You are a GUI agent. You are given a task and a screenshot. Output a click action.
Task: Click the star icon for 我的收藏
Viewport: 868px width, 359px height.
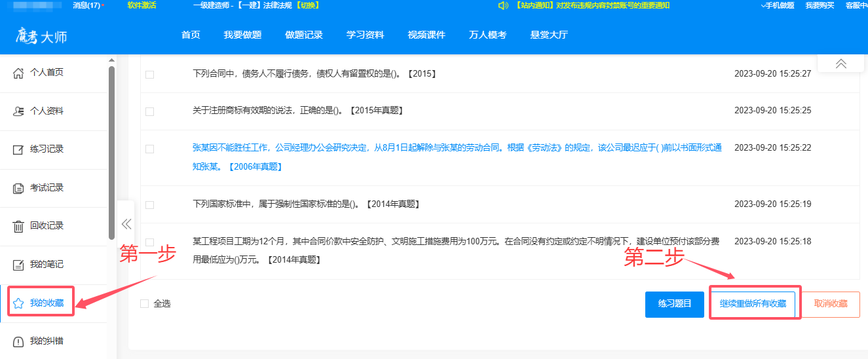point(18,303)
